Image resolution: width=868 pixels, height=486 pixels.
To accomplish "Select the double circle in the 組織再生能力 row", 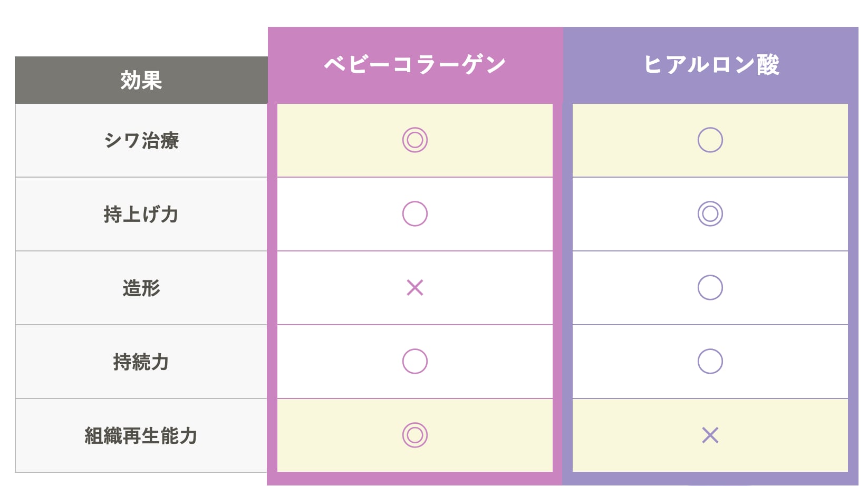I will 415,435.
